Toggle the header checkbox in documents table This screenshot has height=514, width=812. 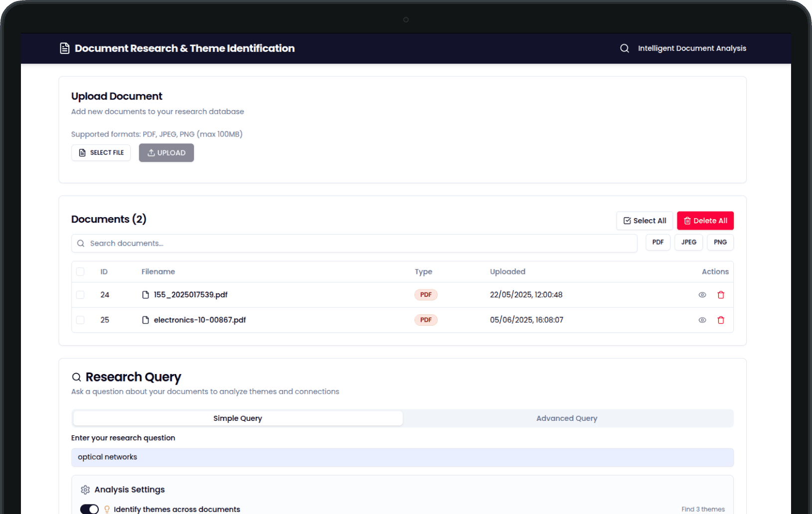point(80,272)
